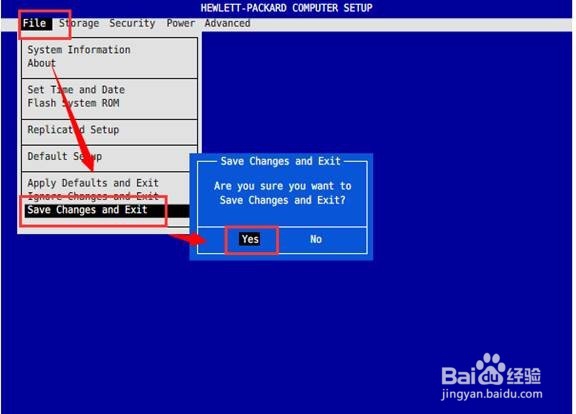Cancel with the No button

(316, 239)
